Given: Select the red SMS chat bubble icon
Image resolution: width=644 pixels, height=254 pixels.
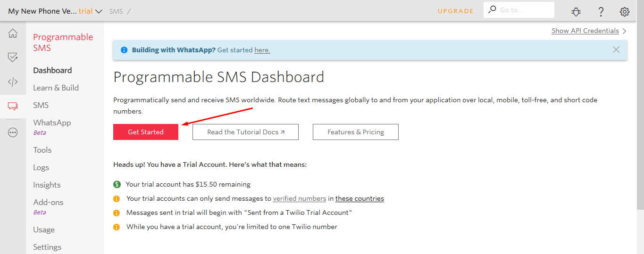Looking at the screenshot, I should pyautogui.click(x=13, y=106).
